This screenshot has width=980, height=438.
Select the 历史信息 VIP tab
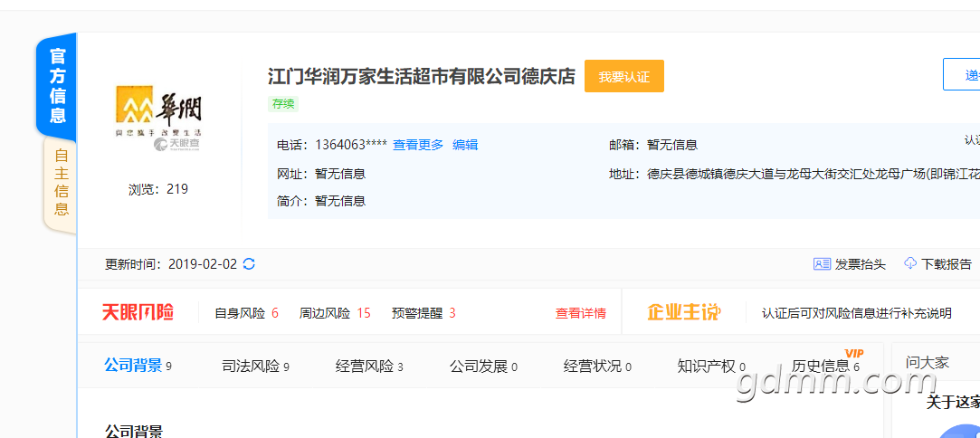825,365
